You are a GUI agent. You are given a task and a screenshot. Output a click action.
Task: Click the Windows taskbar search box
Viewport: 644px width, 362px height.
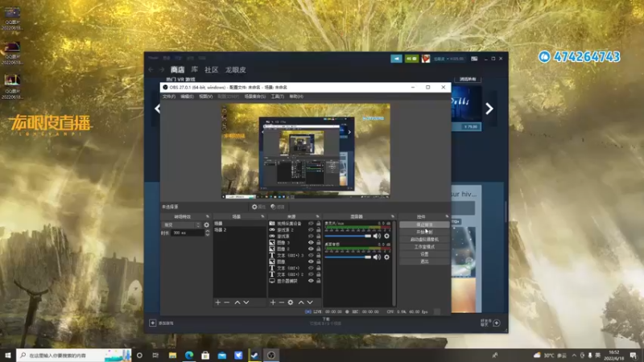tap(74, 355)
